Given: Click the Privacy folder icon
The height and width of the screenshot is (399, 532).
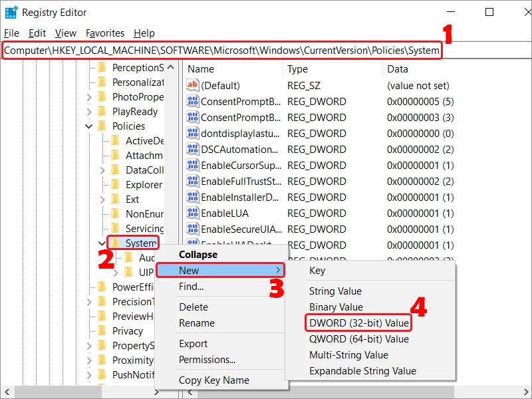Looking at the screenshot, I should [x=102, y=331].
